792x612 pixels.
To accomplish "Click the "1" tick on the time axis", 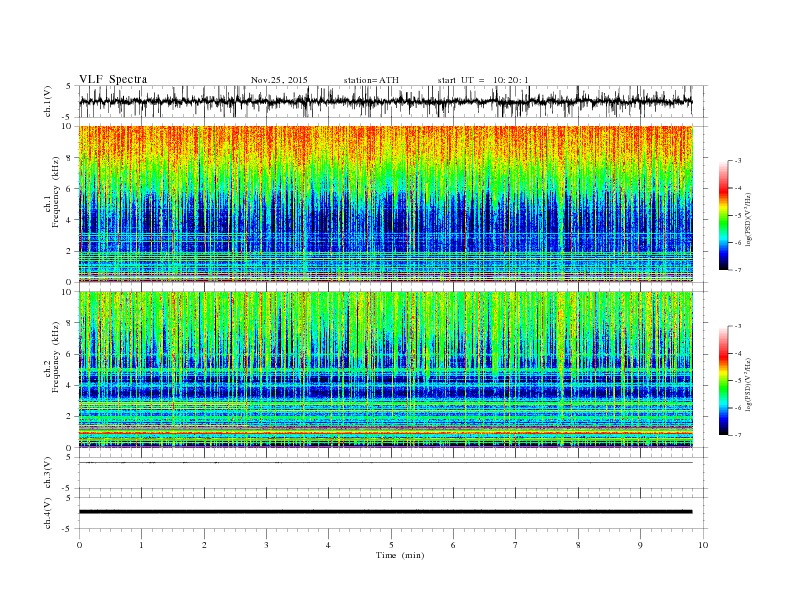I will 141,545.
